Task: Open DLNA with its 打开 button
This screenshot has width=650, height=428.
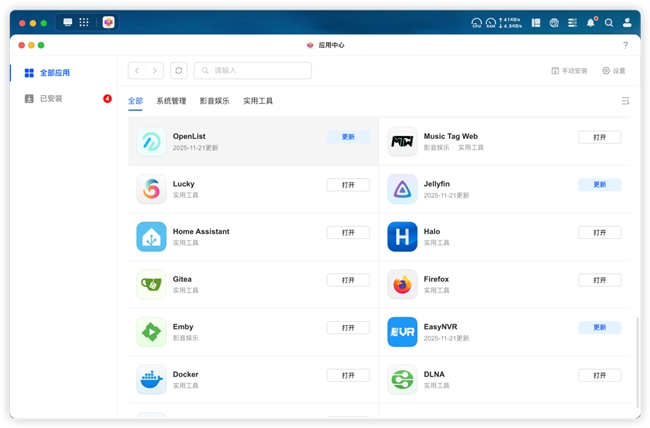Action: (599, 375)
